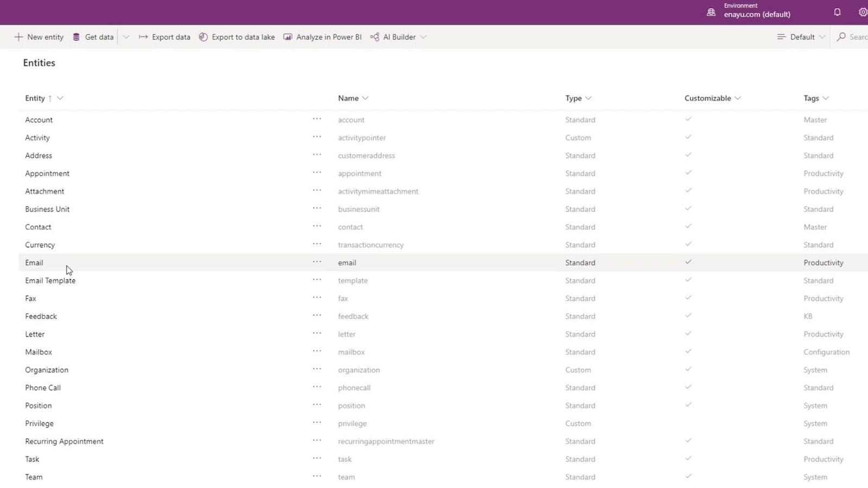Sort by the Entity column header
Image resolution: width=868 pixels, height=488 pixels.
(x=35, y=98)
